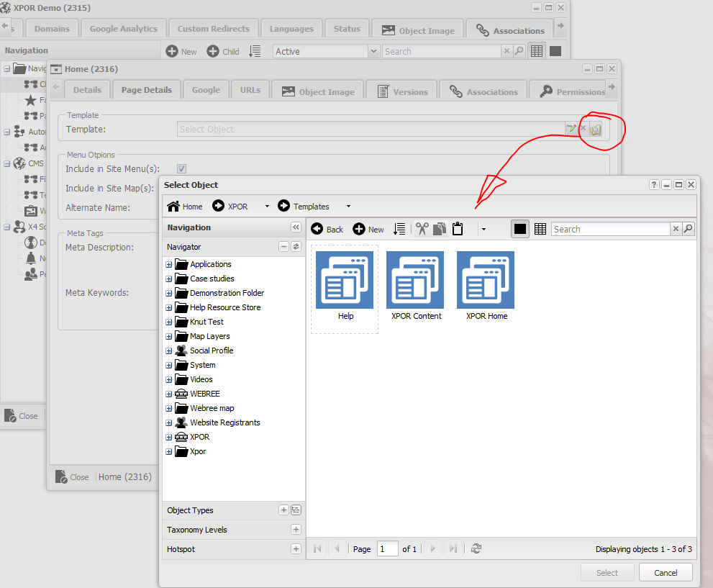
Task: Open the Active status dropdown in XPOR Demo
Action: pyautogui.click(x=373, y=51)
